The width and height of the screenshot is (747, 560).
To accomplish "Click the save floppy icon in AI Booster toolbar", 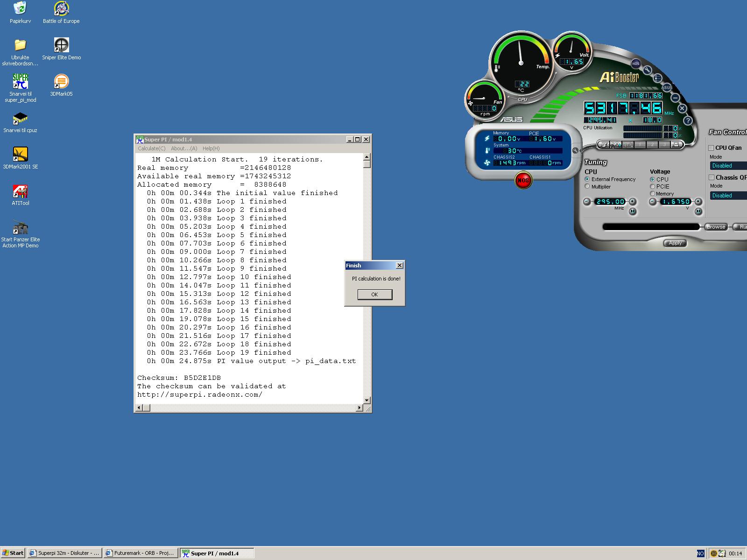I will click(x=676, y=145).
